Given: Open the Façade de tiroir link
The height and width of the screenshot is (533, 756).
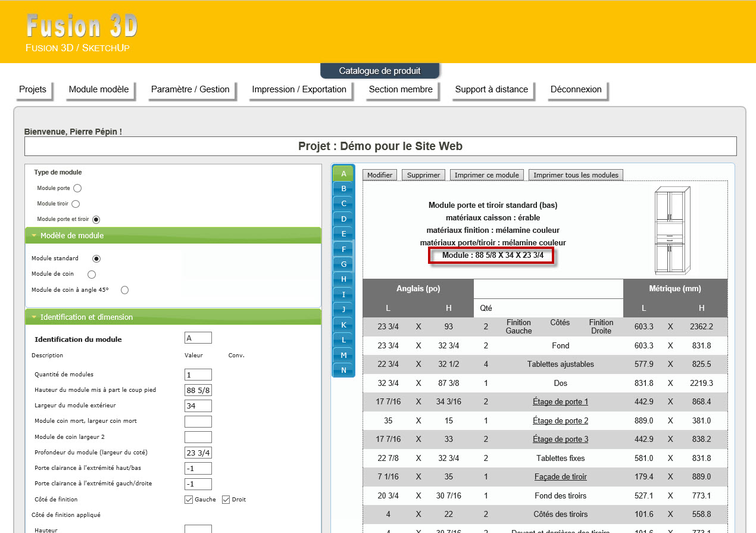Looking at the screenshot, I should tap(560, 477).
